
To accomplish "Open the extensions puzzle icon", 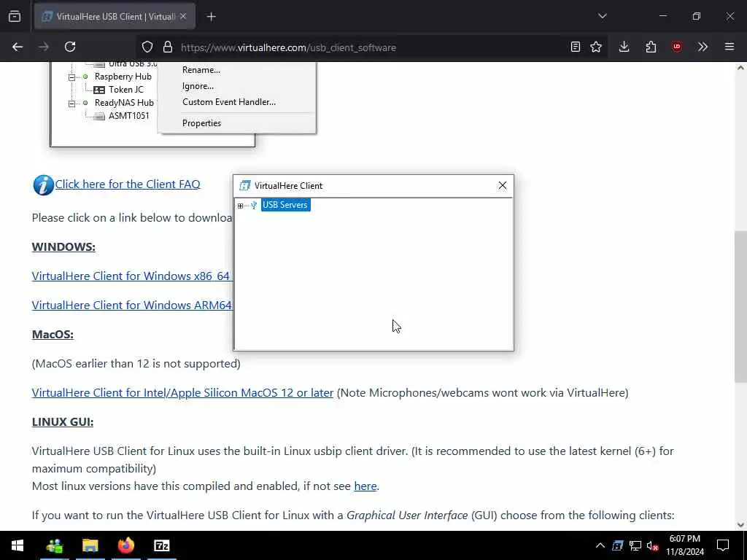I will (x=651, y=47).
